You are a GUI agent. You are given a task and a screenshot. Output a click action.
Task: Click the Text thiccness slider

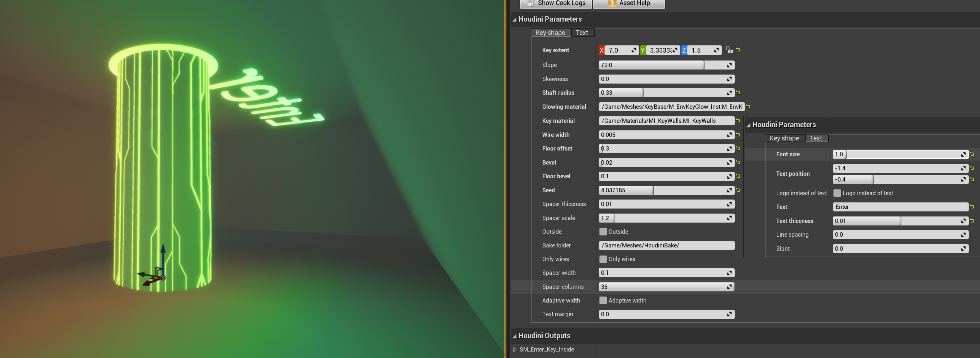coord(901,221)
